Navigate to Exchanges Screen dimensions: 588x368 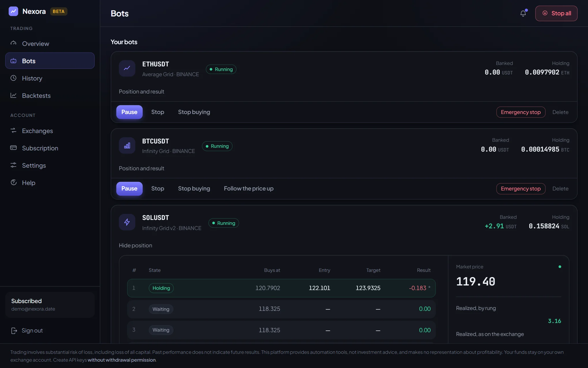[50, 131]
